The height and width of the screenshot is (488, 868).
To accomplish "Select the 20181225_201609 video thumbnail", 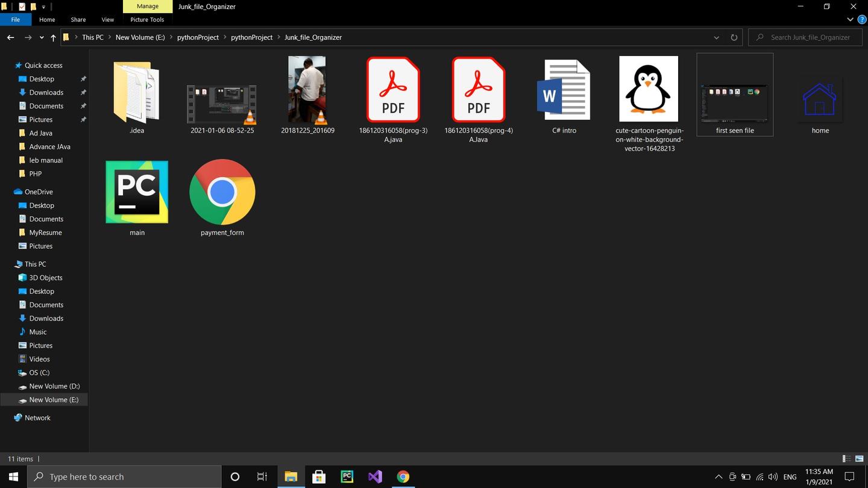I will click(307, 90).
